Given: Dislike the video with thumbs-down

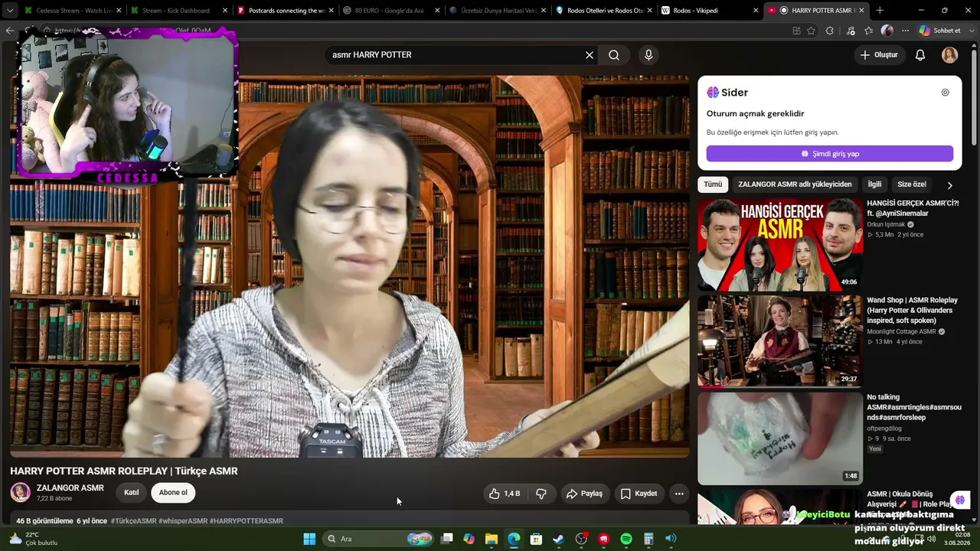Looking at the screenshot, I should (x=541, y=494).
